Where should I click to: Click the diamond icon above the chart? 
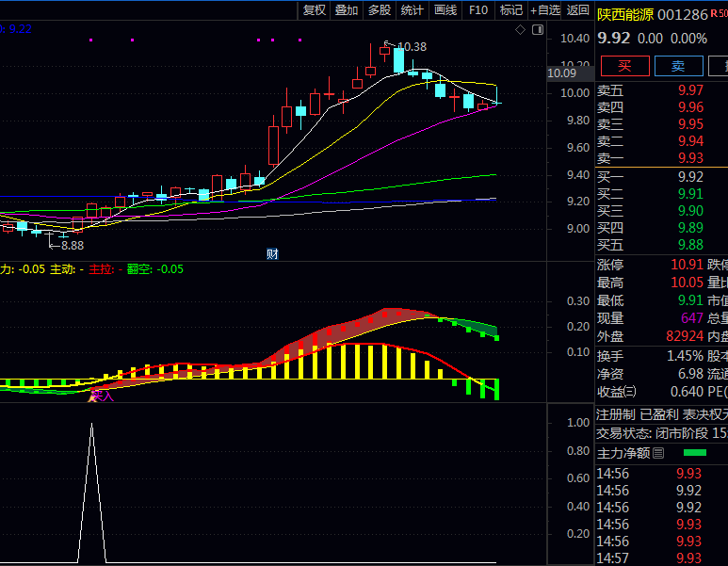[x=520, y=30]
